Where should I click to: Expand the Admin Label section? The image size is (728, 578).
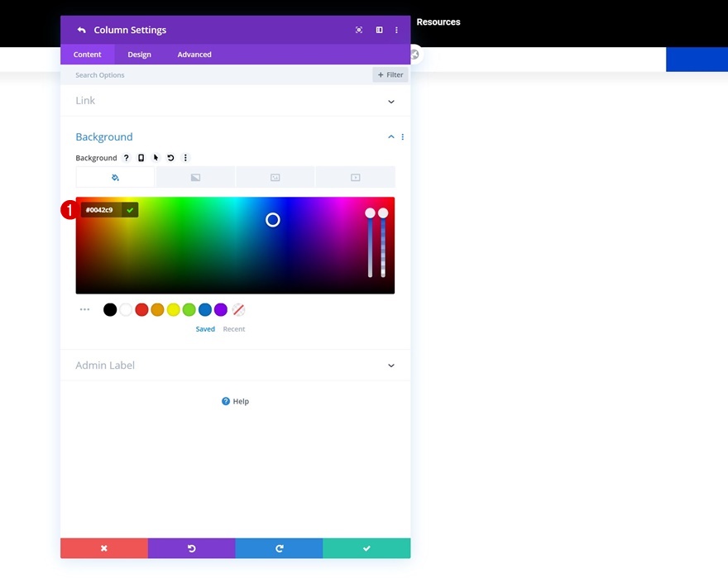(x=235, y=365)
